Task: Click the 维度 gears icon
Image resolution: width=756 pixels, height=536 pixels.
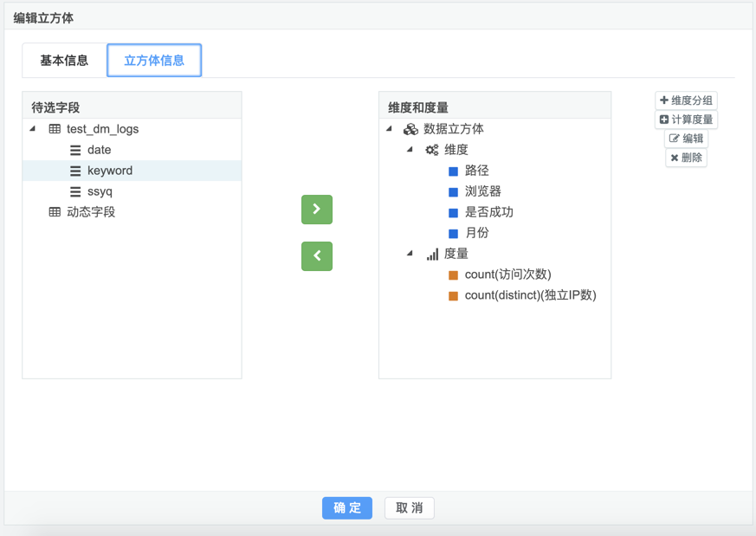Action: pyautogui.click(x=431, y=150)
